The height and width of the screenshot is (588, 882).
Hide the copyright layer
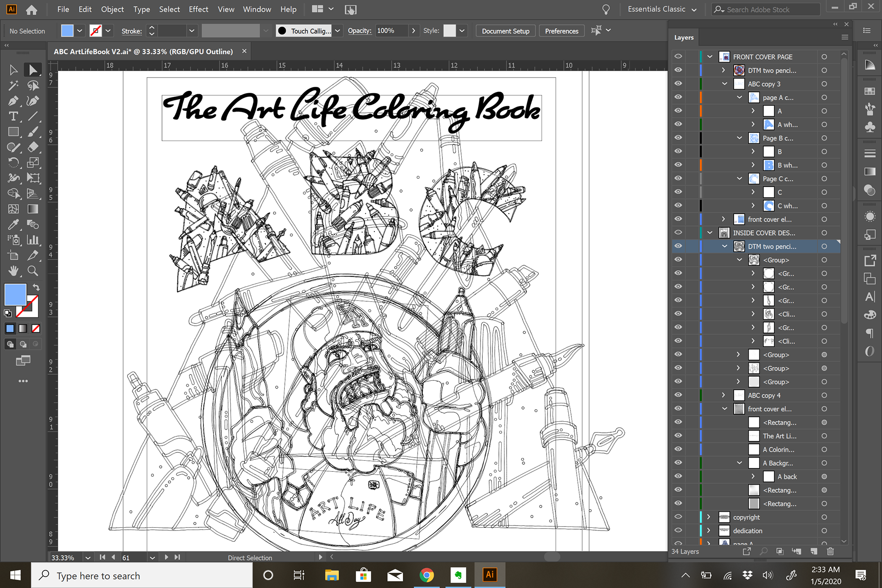tap(678, 517)
